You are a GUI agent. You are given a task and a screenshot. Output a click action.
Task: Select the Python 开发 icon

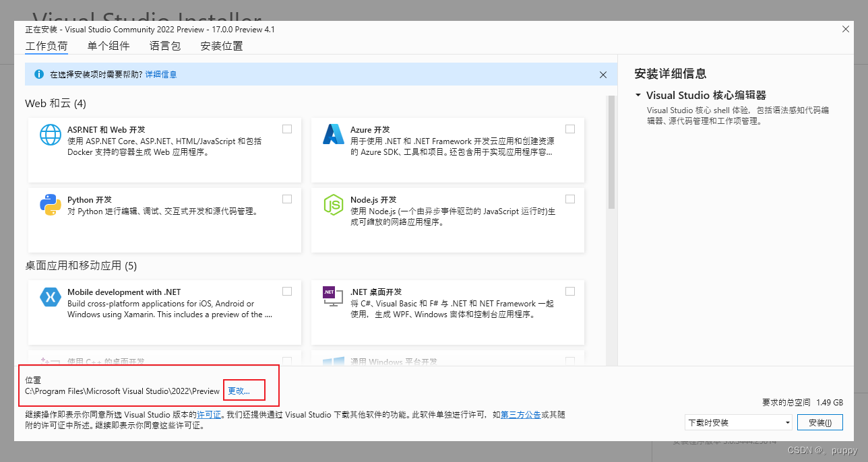51,205
